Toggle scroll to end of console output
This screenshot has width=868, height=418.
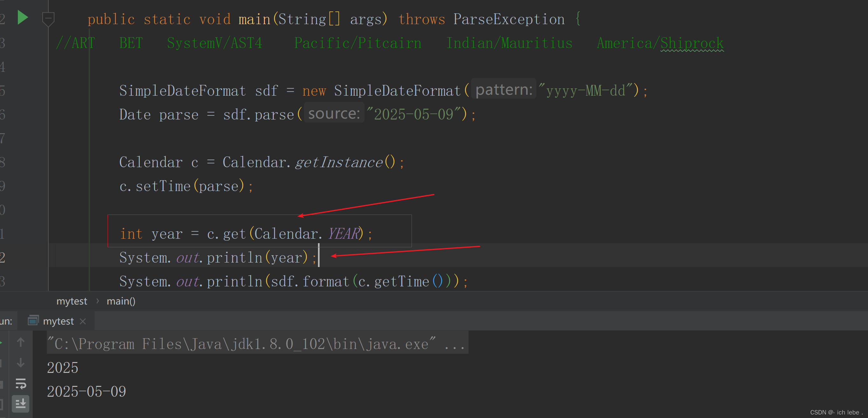tap(21, 403)
